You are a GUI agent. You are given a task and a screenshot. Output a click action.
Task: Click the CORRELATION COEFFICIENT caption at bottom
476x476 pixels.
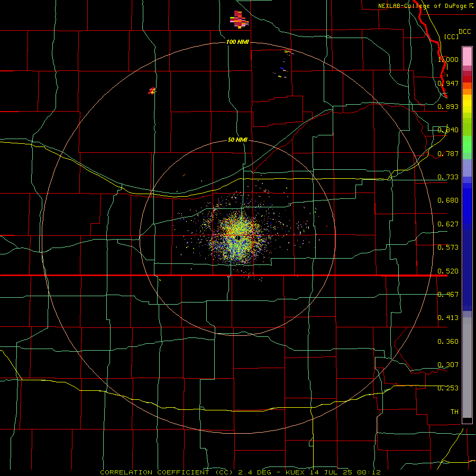pyautogui.click(x=240, y=472)
